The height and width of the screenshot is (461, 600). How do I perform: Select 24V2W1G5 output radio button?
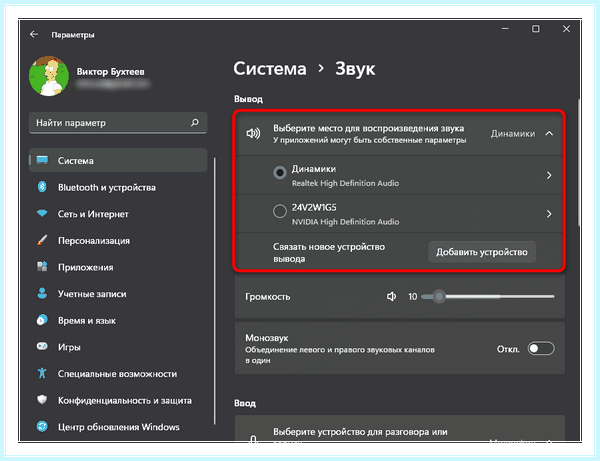pos(280,211)
